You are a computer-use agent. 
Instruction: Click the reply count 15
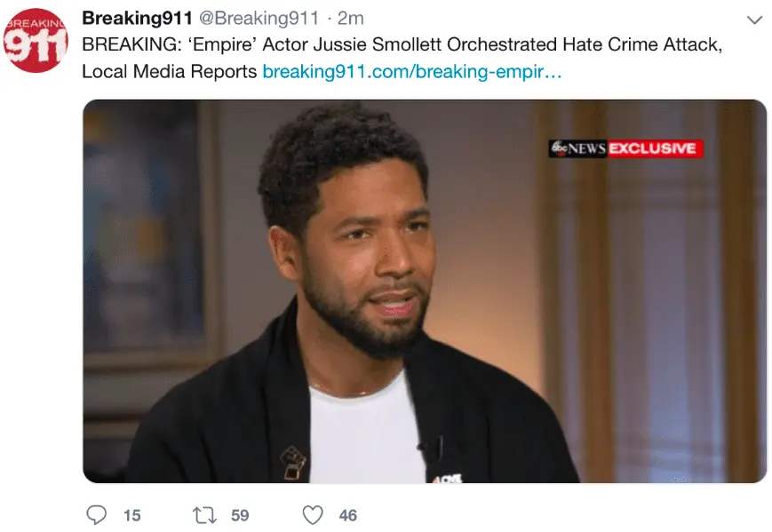(132, 515)
